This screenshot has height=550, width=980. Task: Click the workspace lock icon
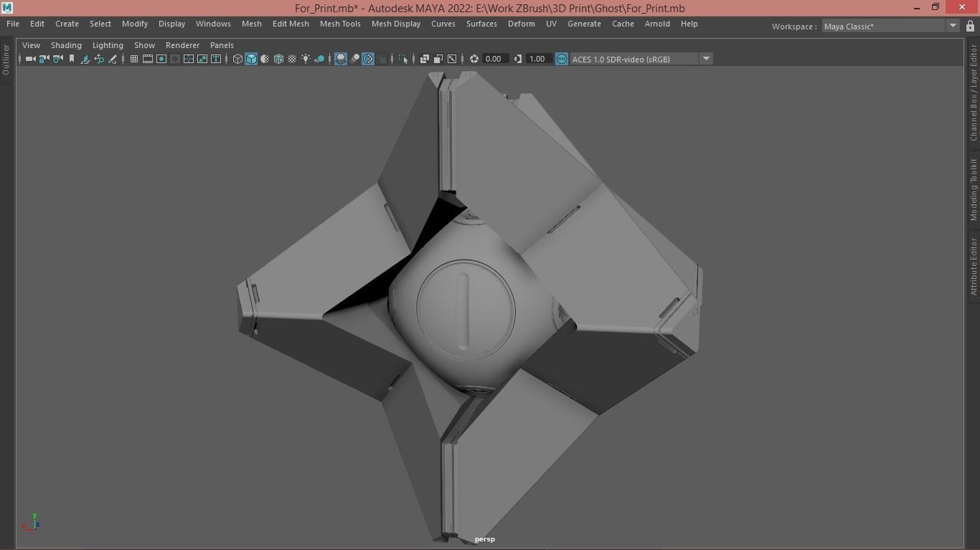(x=970, y=26)
